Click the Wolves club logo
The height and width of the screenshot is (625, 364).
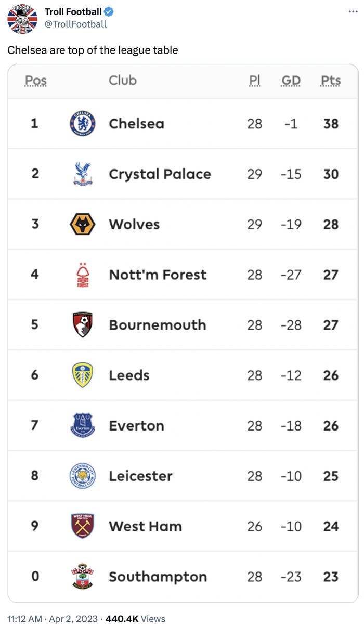coord(82,224)
